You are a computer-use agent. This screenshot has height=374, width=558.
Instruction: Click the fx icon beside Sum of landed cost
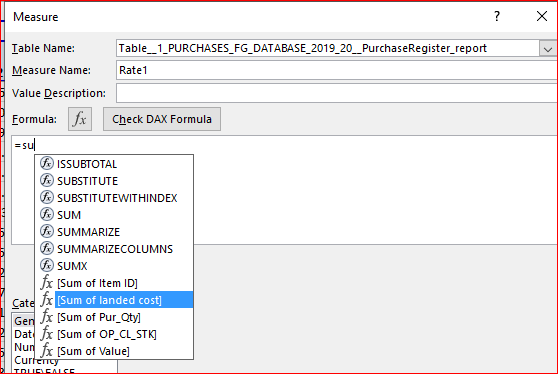pos(47,300)
